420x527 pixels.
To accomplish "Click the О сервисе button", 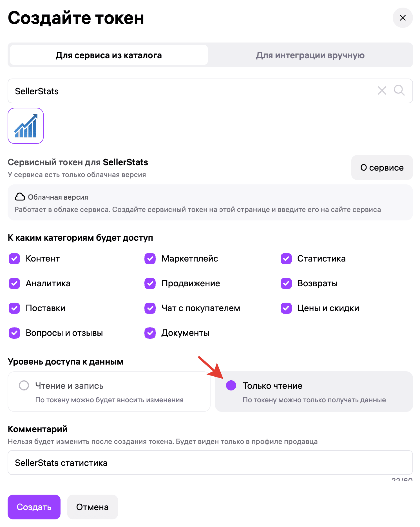I will [382, 168].
